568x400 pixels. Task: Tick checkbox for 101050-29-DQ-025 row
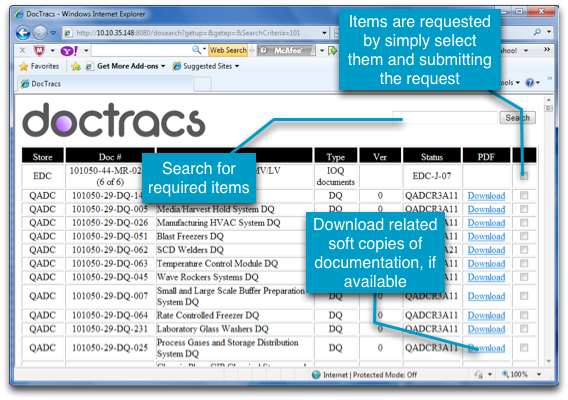(524, 348)
